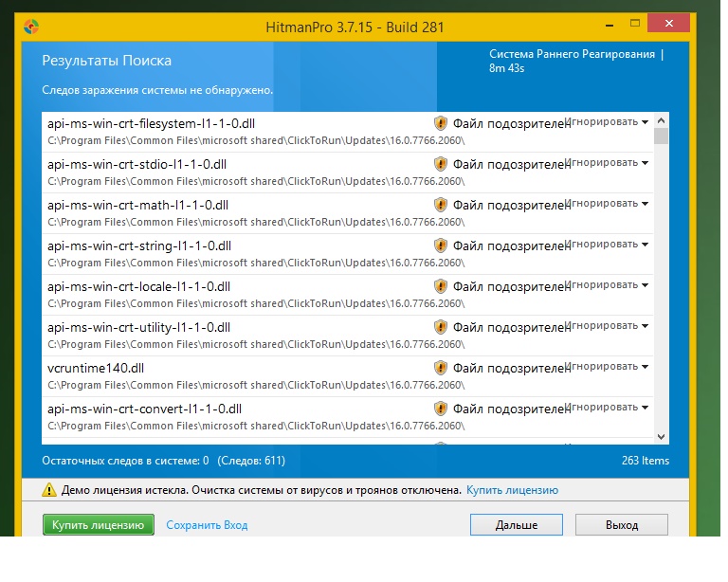Click the (Следов: 611) text

tap(251, 461)
